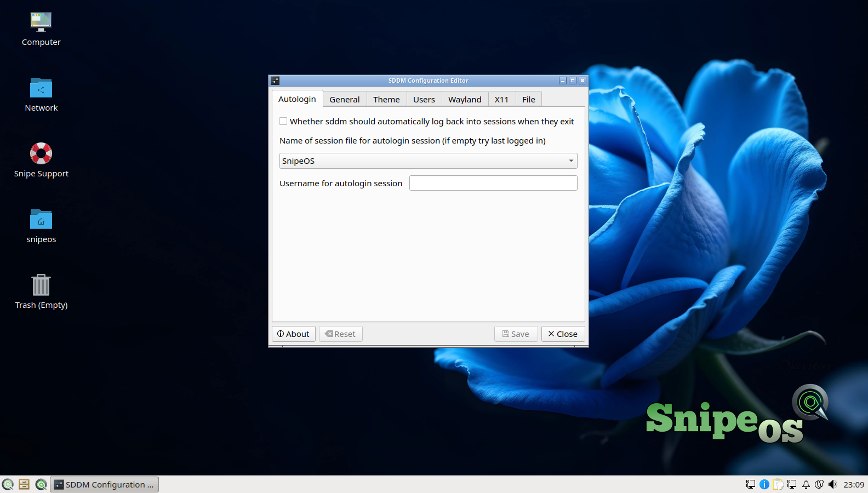Viewport: 868px width, 493px height.
Task: Go to the Users tab
Action: (x=424, y=99)
